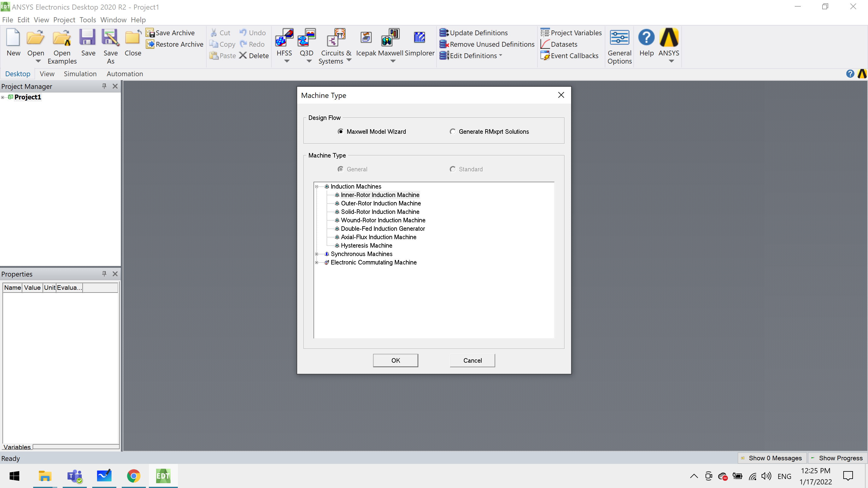Screen dimensions: 868x488
Task: Collapse the Induction Machines tree node
Action: [317, 186]
